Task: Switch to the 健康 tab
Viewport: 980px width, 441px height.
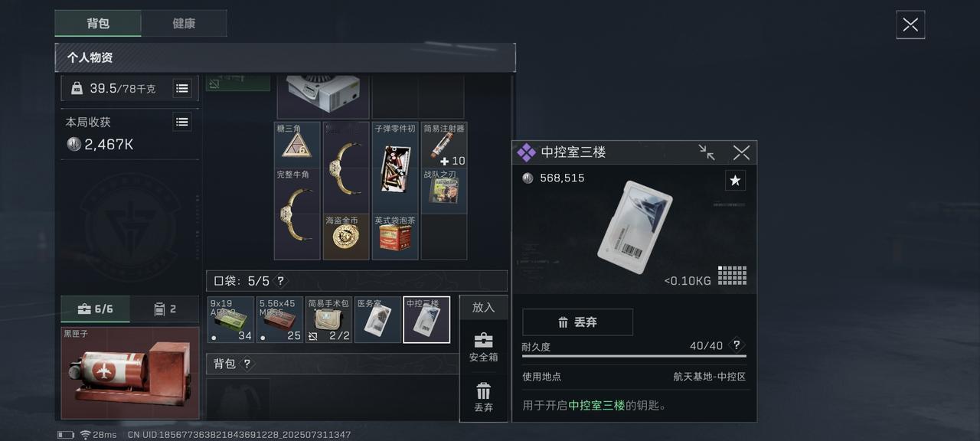Action: pos(184,24)
